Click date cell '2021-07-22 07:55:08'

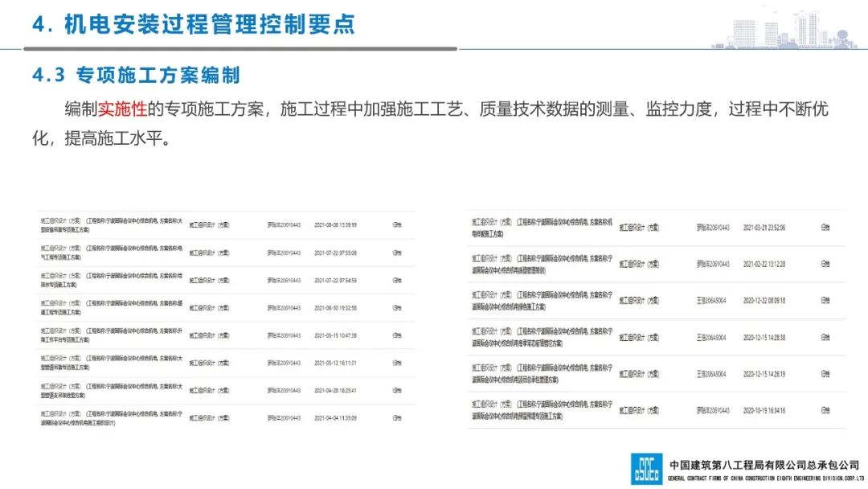(x=335, y=253)
